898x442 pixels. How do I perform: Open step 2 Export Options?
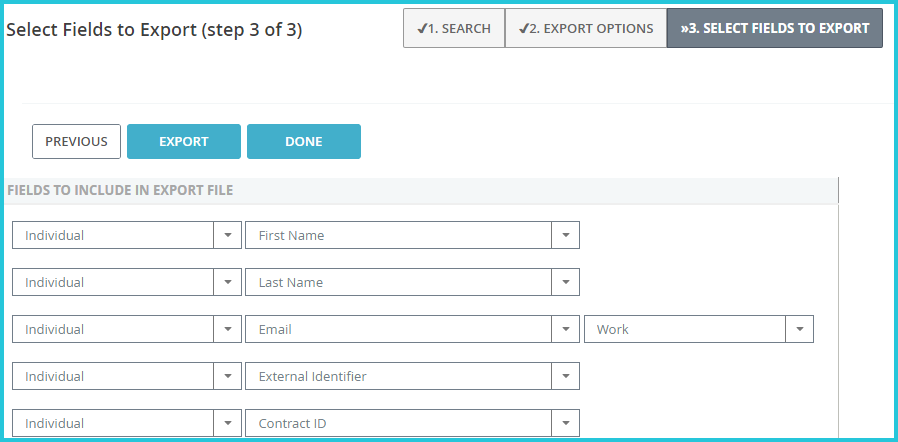point(586,28)
